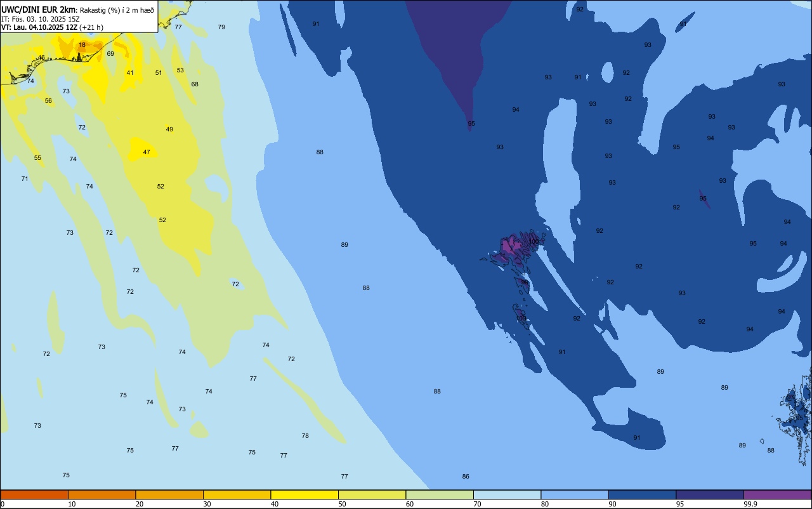Click the 30–40 legend color segment
Image resolution: width=812 pixels, height=509 pixels.
[x=237, y=494]
